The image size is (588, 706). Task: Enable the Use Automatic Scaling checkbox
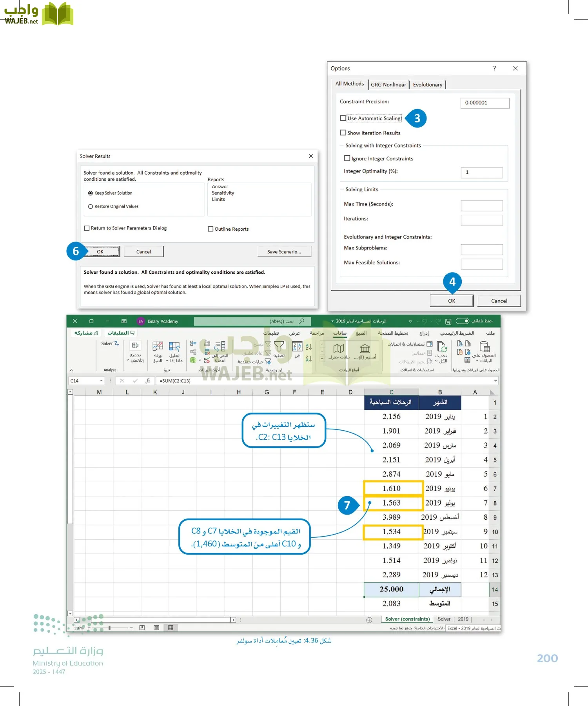click(x=343, y=118)
